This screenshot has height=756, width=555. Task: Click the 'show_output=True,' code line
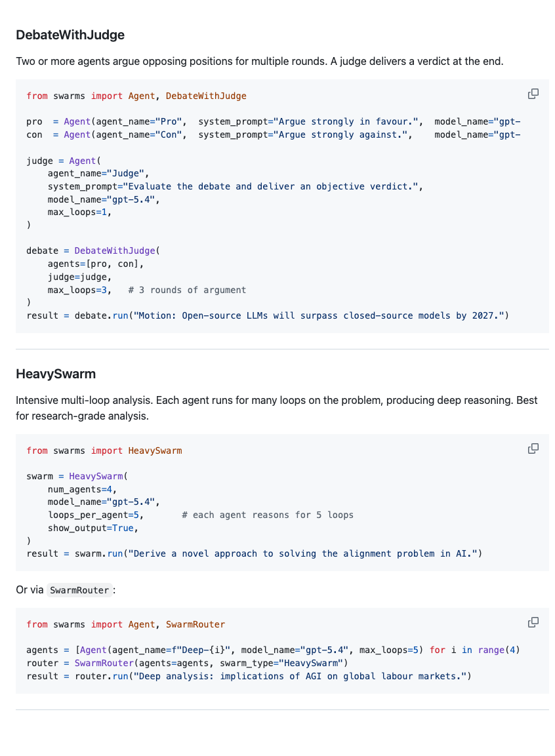93,528
